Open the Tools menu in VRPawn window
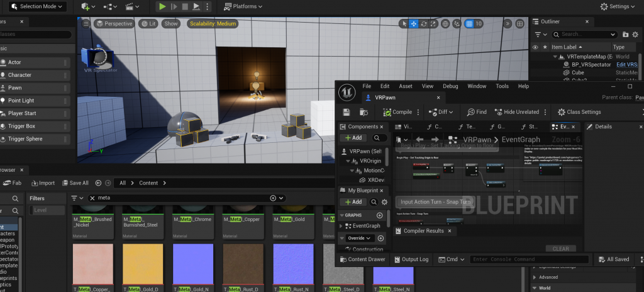This screenshot has width=644, height=292. (502, 86)
